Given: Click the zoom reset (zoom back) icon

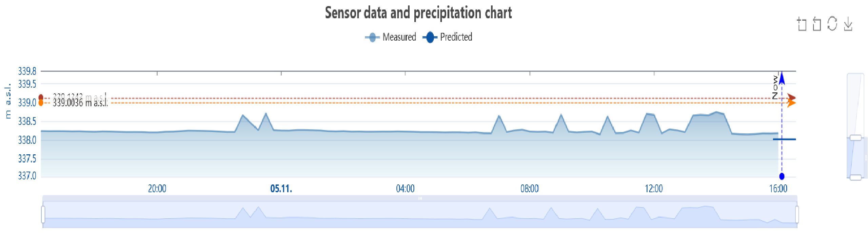Looking at the screenshot, I should coord(817,24).
